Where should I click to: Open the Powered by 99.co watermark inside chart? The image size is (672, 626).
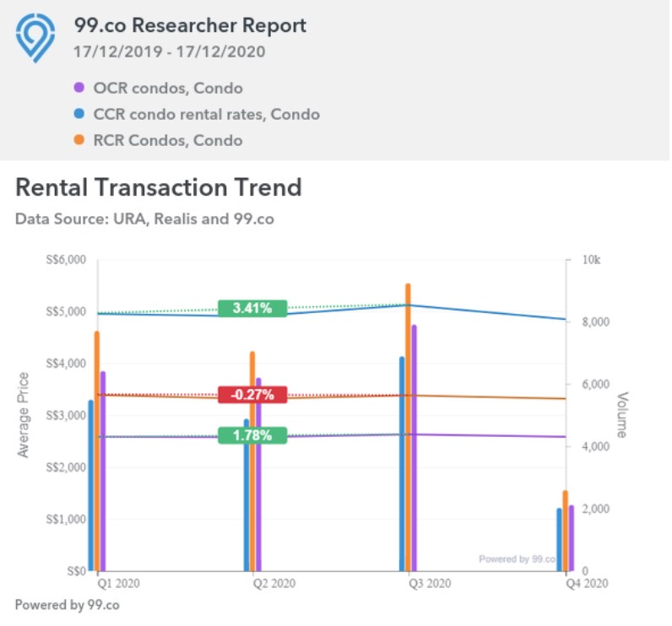[517, 559]
